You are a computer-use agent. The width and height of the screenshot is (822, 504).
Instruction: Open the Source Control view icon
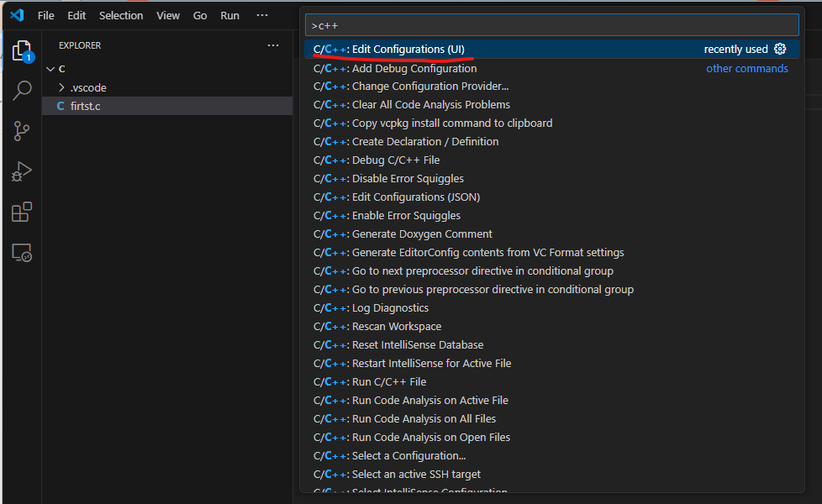click(x=22, y=131)
